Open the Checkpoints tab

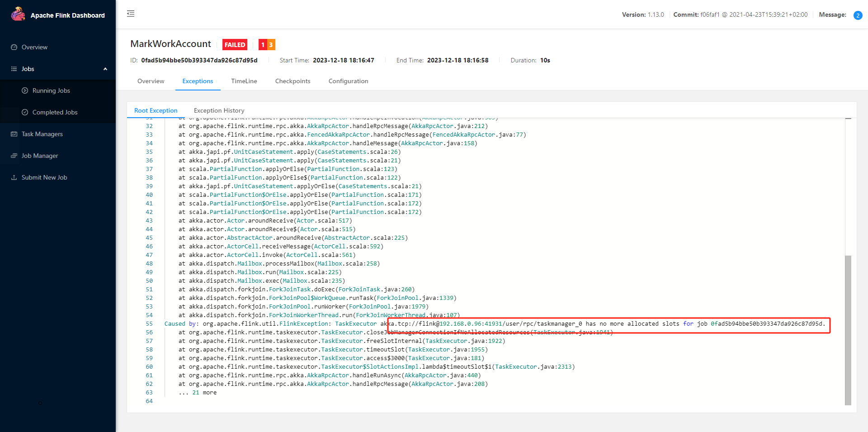tap(292, 81)
